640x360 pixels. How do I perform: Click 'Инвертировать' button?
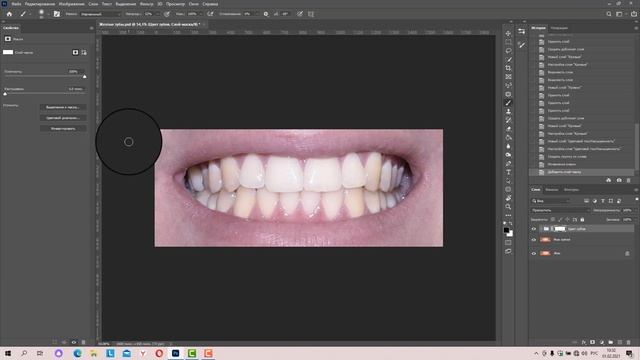tap(63, 129)
